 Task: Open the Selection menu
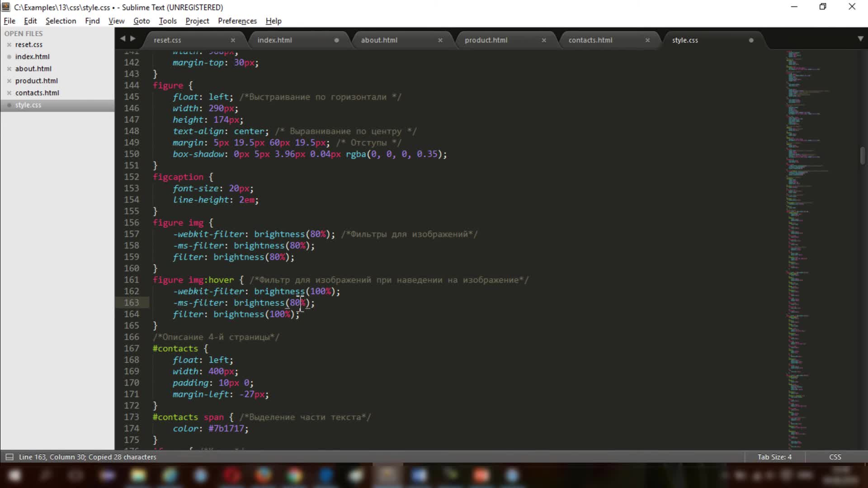[61, 21]
